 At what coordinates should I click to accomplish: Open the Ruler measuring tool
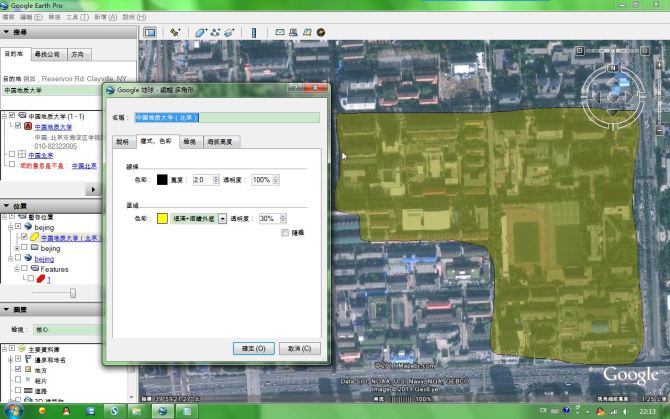254,32
